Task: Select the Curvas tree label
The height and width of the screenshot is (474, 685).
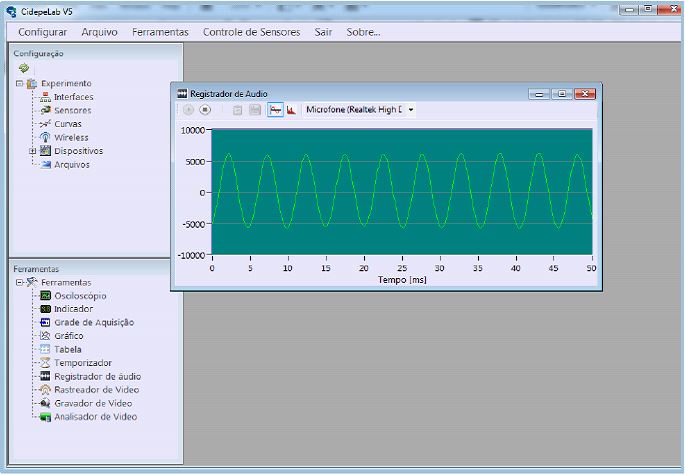Action: tap(68, 124)
